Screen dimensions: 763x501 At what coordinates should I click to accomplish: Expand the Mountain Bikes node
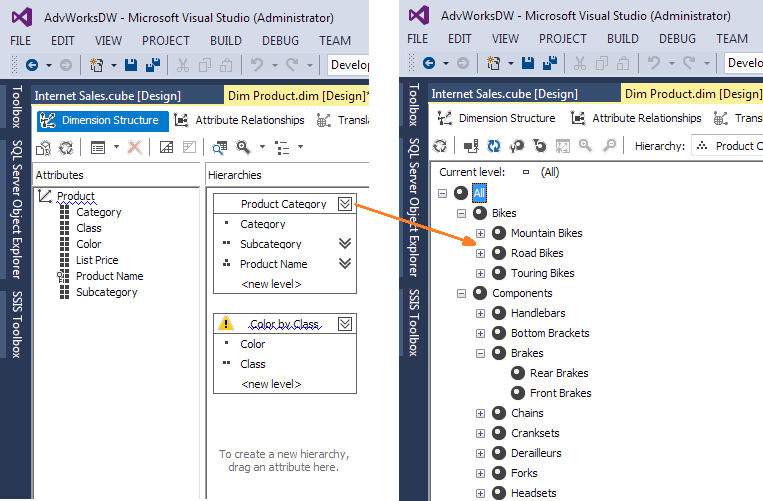click(480, 233)
